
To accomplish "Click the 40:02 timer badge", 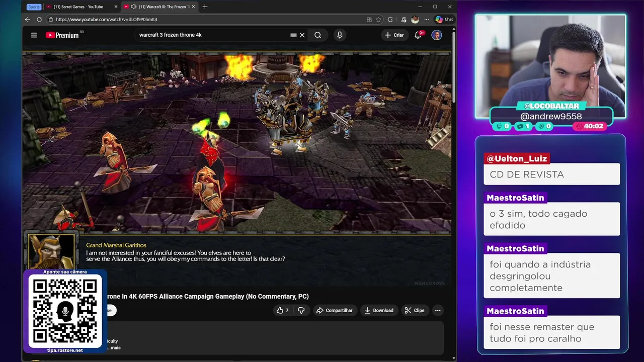I will [x=590, y=126].
